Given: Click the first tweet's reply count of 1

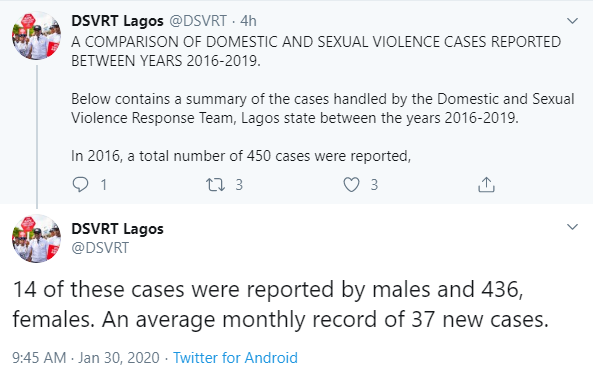Looking at the screenshot, I should coord(104,185).
